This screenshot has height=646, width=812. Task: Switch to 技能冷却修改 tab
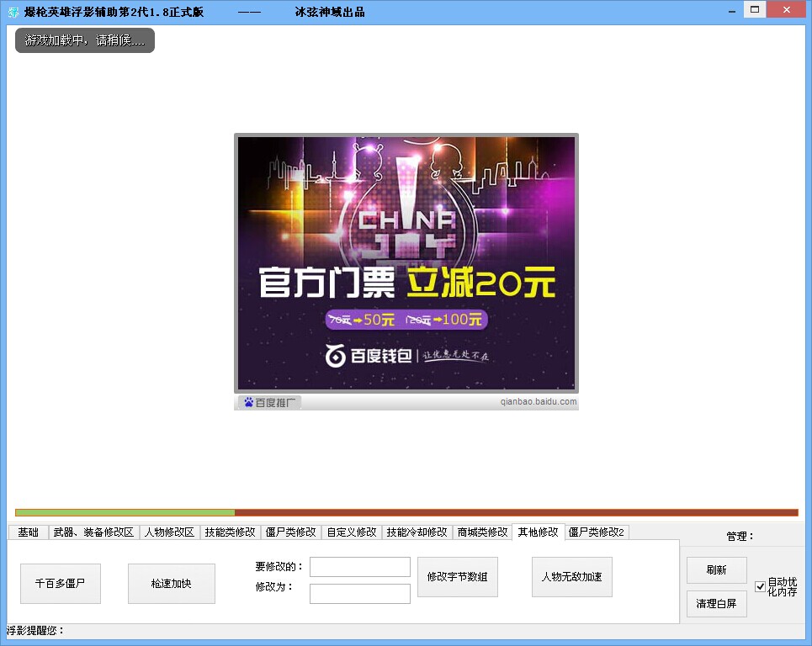coord(417,532)
